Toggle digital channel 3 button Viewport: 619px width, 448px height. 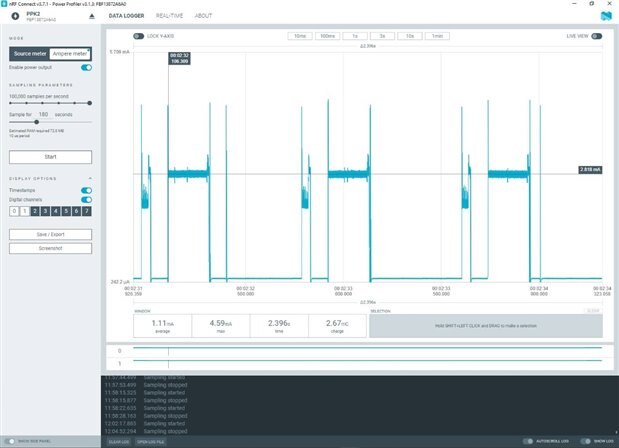click(x=45, y=212)
